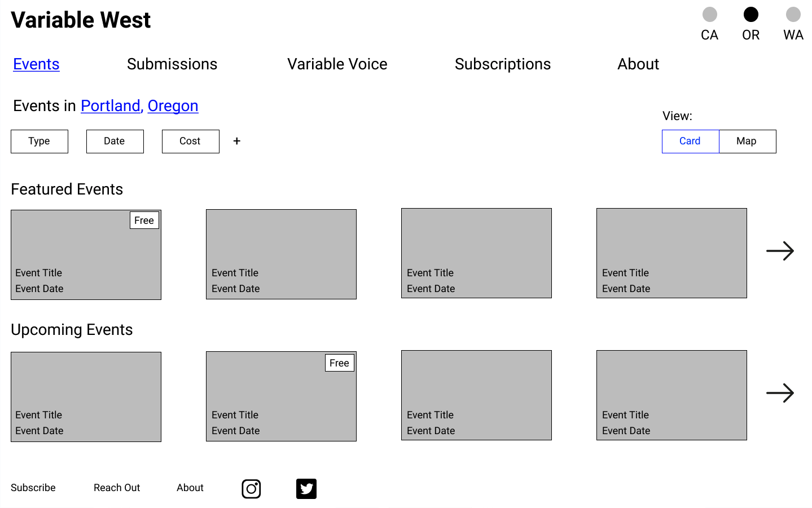The image size is (812, 508).
Task: Click the Free badge on the Featured Events card
Action: click(x=144, y=220)
